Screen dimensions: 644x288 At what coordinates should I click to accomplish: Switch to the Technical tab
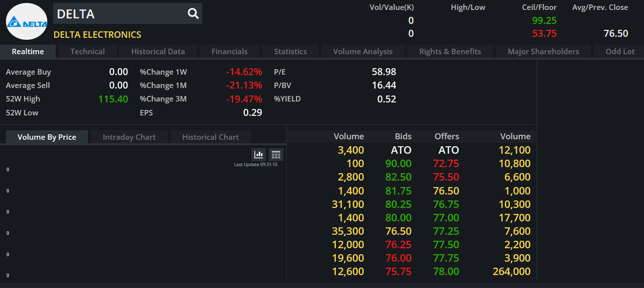tap(87, 51)
